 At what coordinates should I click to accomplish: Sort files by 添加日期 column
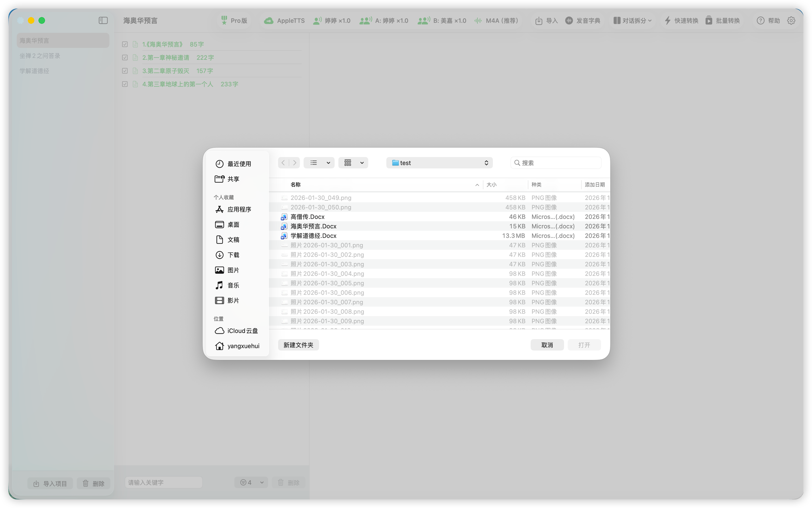pyautogui.click(x=595, y=184)
